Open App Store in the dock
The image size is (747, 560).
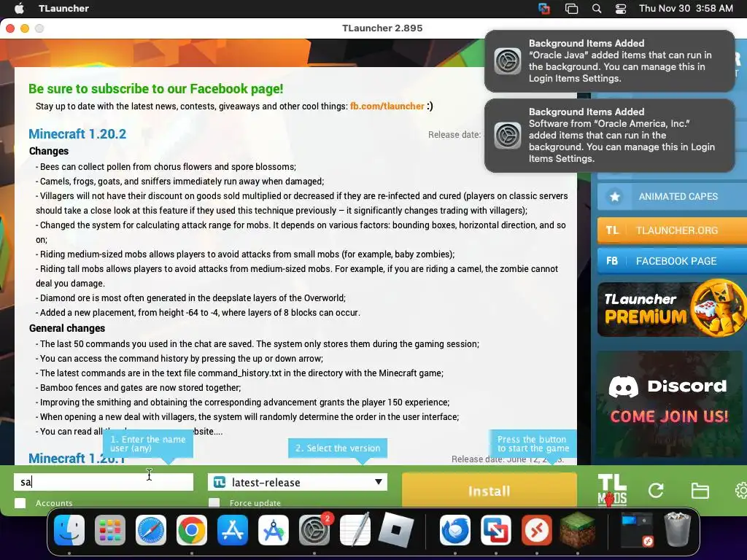click(x=233, y=530)
